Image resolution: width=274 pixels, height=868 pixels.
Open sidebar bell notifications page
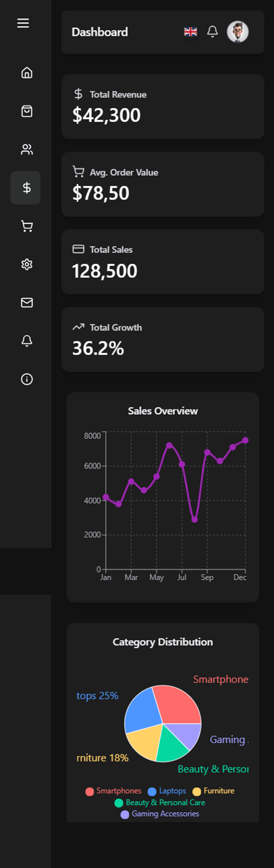26,341
